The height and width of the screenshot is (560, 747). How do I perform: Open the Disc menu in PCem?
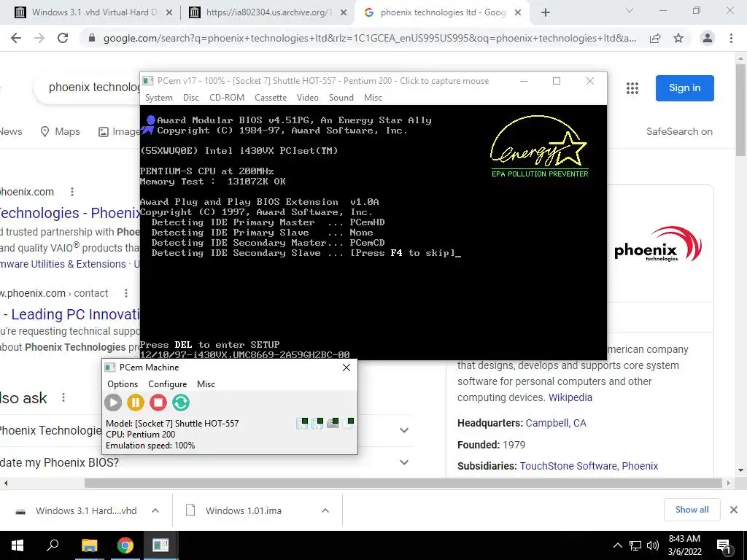point(190,98)
